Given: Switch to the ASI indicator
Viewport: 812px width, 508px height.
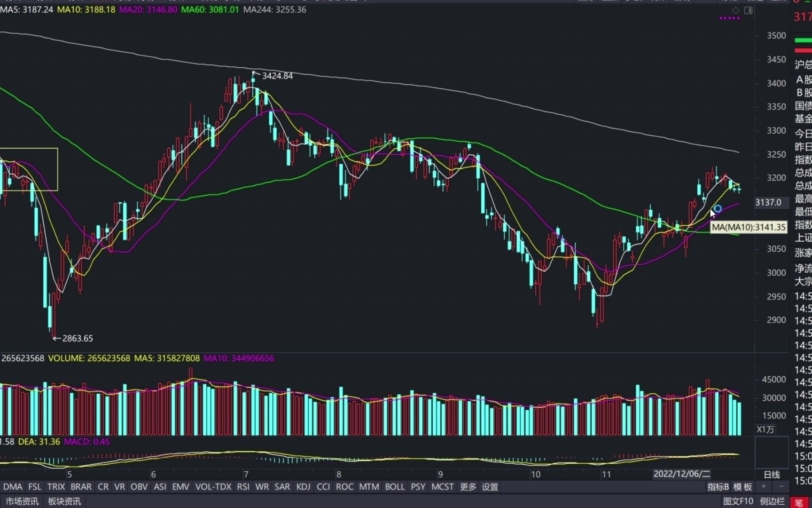Looking at the screenshot, I should click(160, 487).
